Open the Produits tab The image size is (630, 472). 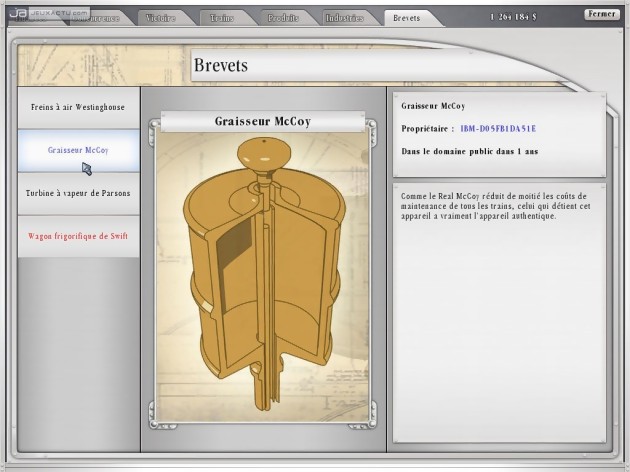tap(283, 18)
